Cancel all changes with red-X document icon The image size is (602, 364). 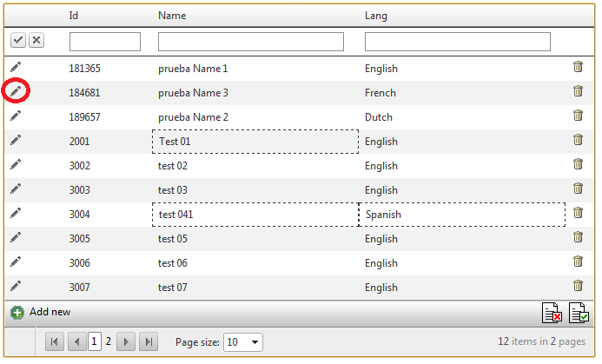pyautogui.click(x=552, y=313)
